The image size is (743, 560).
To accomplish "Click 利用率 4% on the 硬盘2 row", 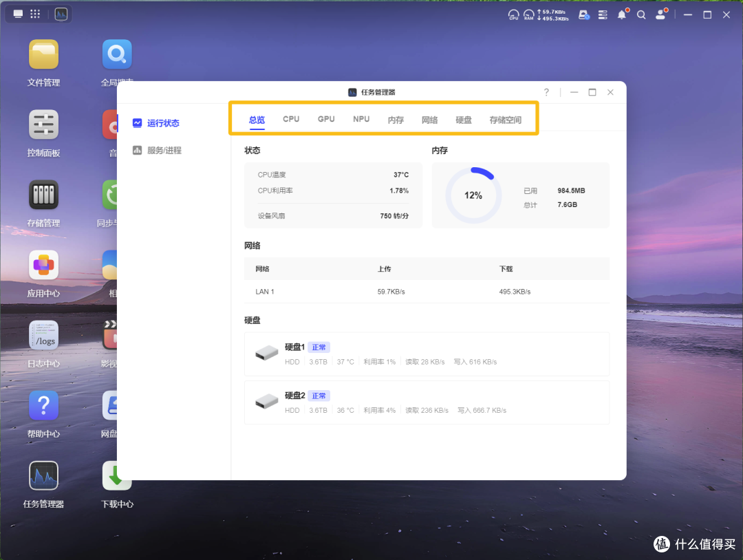I will (x=380, y=410).
